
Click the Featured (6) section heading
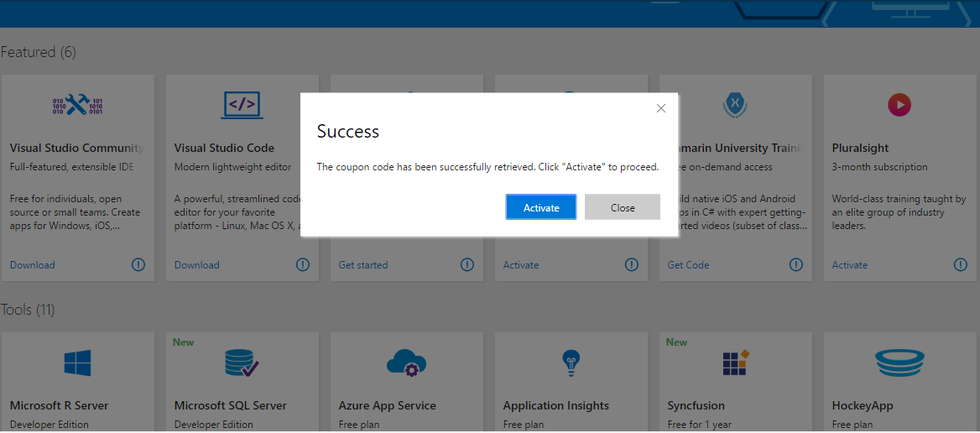tap(38, 52)
